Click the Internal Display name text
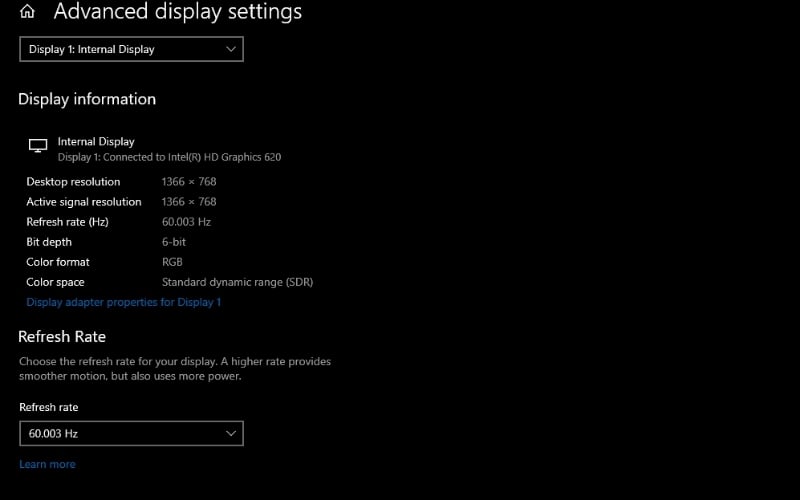 click(96, 142)
